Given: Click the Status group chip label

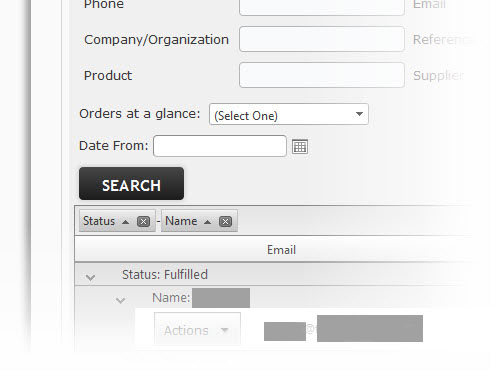Looking at the screenshot, I should click(x=99, y=221).
